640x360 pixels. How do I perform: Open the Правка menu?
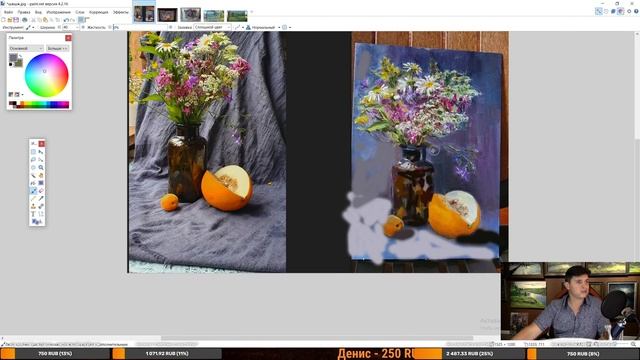[x=24, y=12]
